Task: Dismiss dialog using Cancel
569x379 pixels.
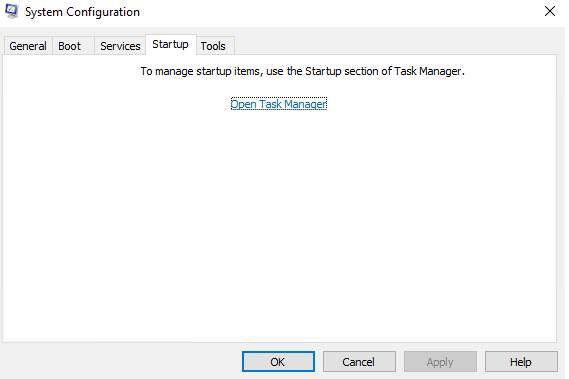Action: point(359,362)
